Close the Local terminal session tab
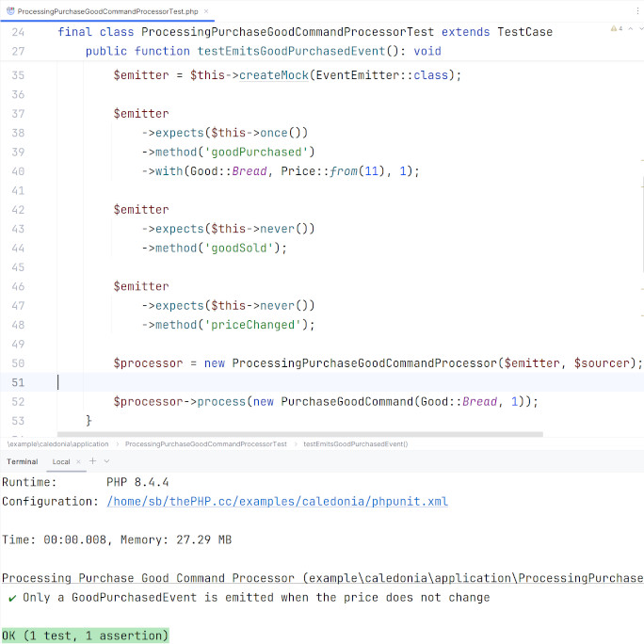Viewport: 644px width, 644px height. tap(79, 461)
